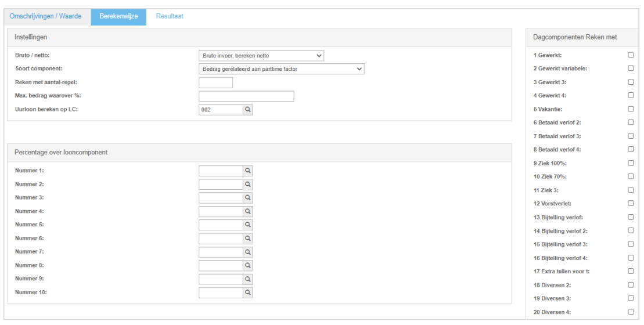Viewport: 644px width, 325px height.
Task: Click the Nummer 9 input field
Action: (221, 279)
